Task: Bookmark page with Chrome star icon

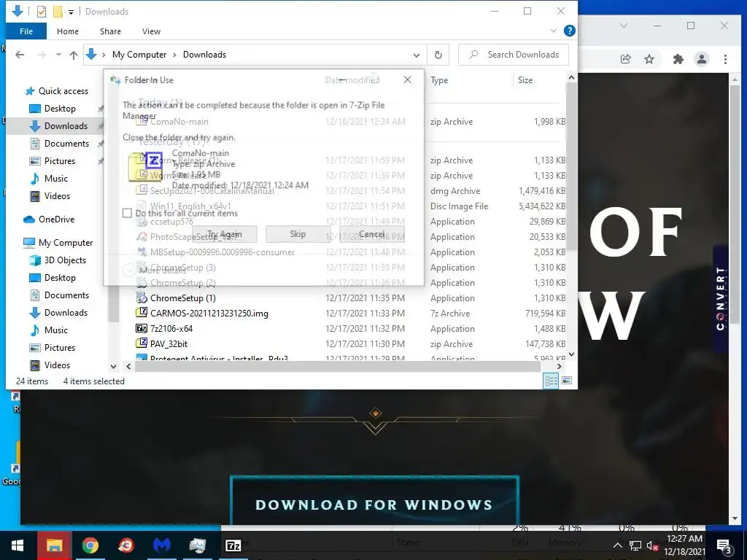Action: [x=649, y=59]
